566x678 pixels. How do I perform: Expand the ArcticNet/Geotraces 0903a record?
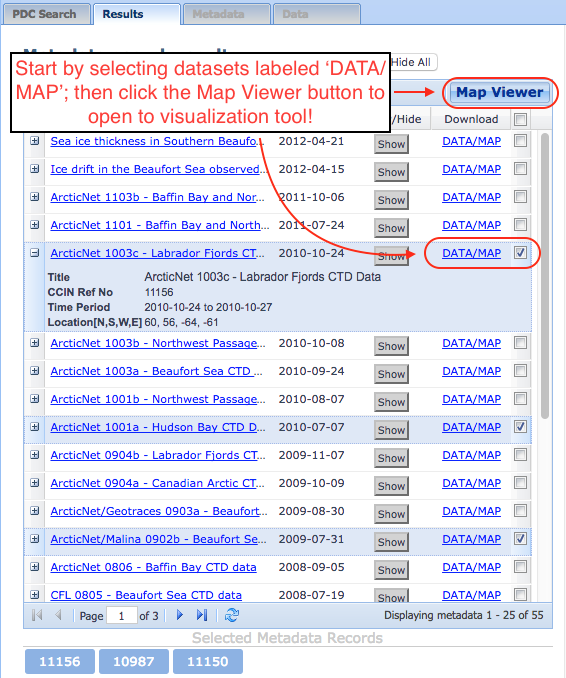(35, 511)
